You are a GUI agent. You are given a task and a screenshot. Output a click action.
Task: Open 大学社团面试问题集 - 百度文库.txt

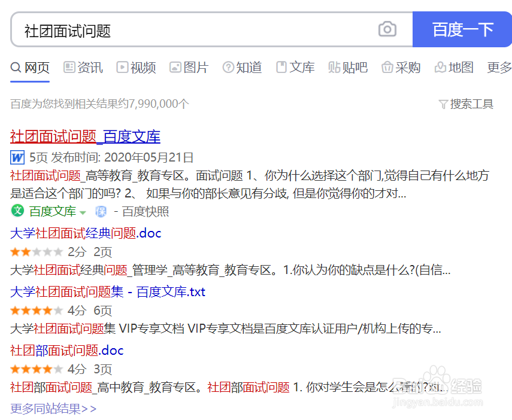[108, 292]
